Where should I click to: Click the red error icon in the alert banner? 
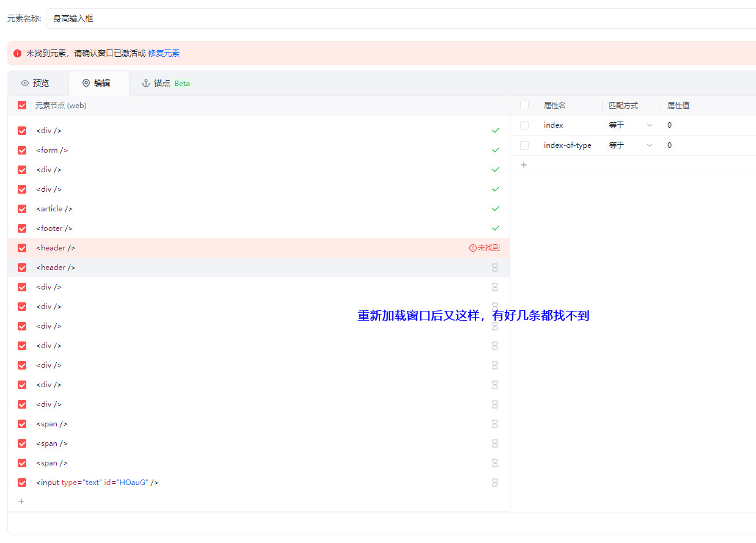(x=18, y=53)
